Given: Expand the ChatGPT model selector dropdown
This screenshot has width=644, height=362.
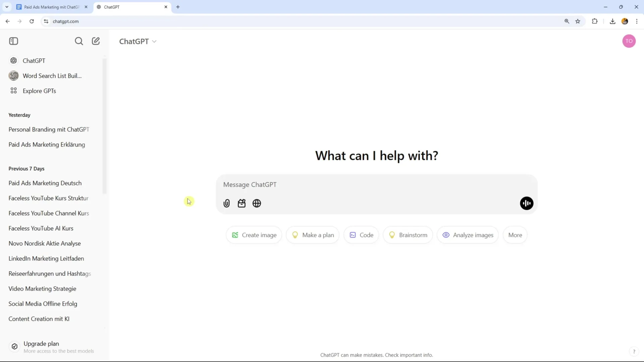Looking at the screenshot, I should (x=138, y=42).
